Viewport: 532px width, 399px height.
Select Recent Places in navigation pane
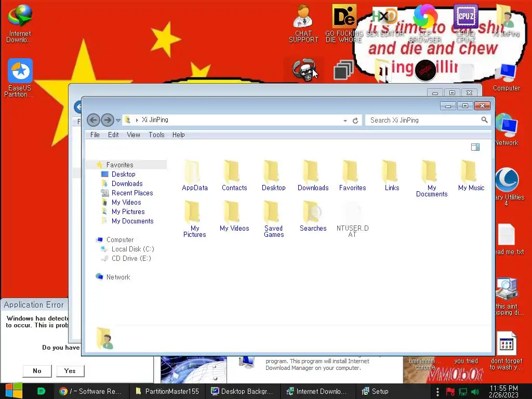click(x=132, y=193)
